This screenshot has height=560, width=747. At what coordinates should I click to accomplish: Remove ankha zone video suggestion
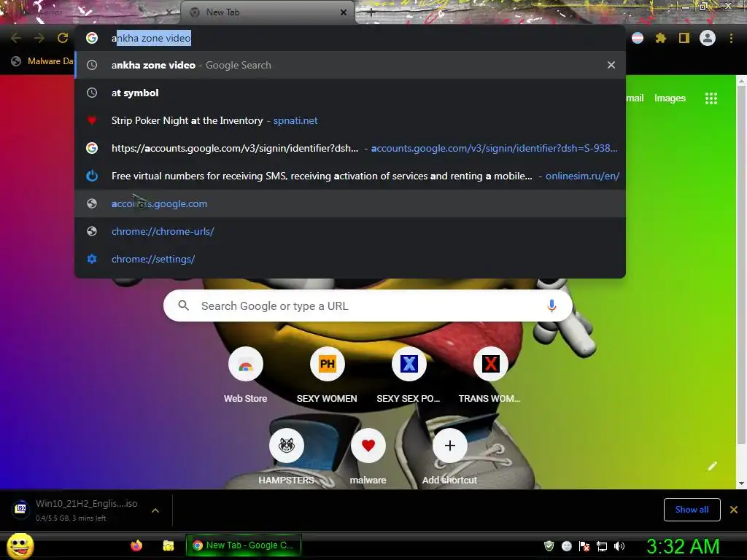point(611,65)
